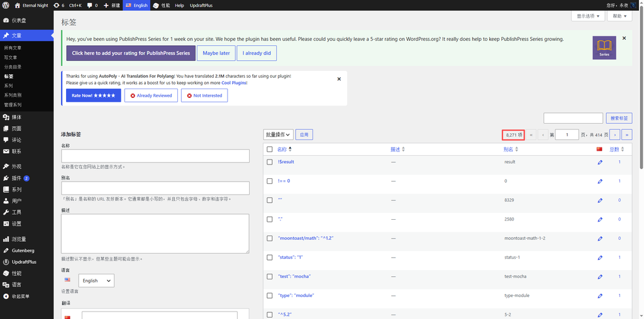Open 写文章 submenu item
The width and height of the screenshot is (644, 319).
tap(10, 57)
